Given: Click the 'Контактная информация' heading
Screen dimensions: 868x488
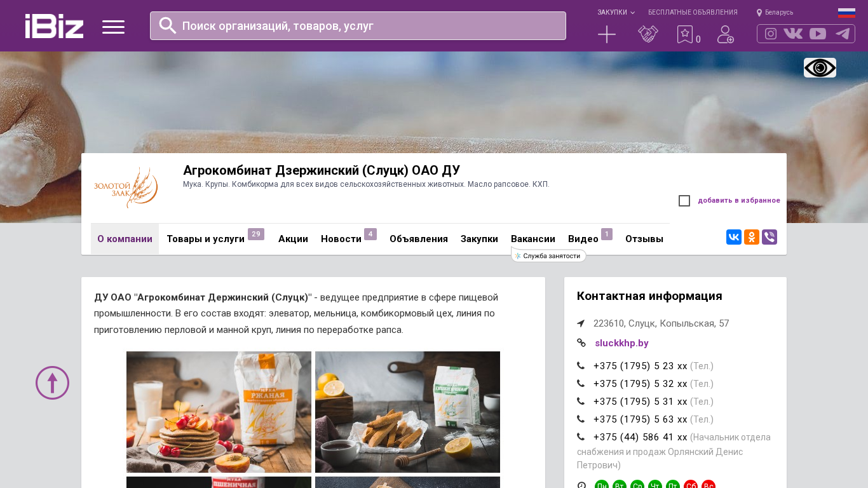Looking at the screenshot, I should [x=649, y=296].
